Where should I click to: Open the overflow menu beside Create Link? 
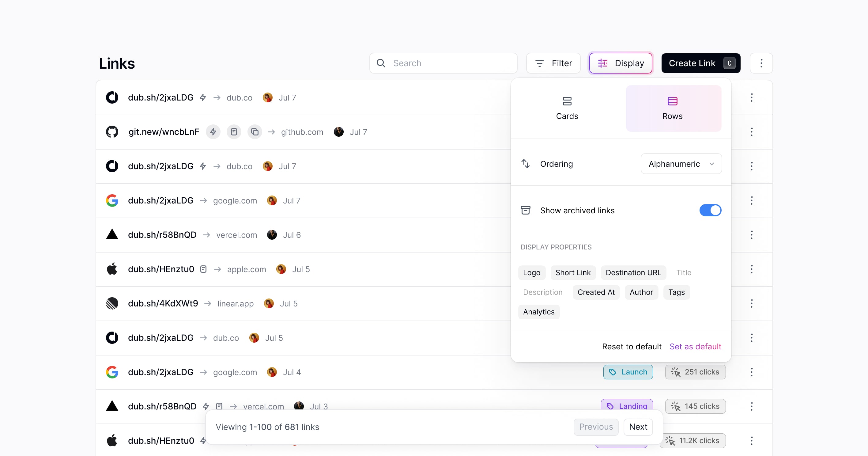click(761, 63)
